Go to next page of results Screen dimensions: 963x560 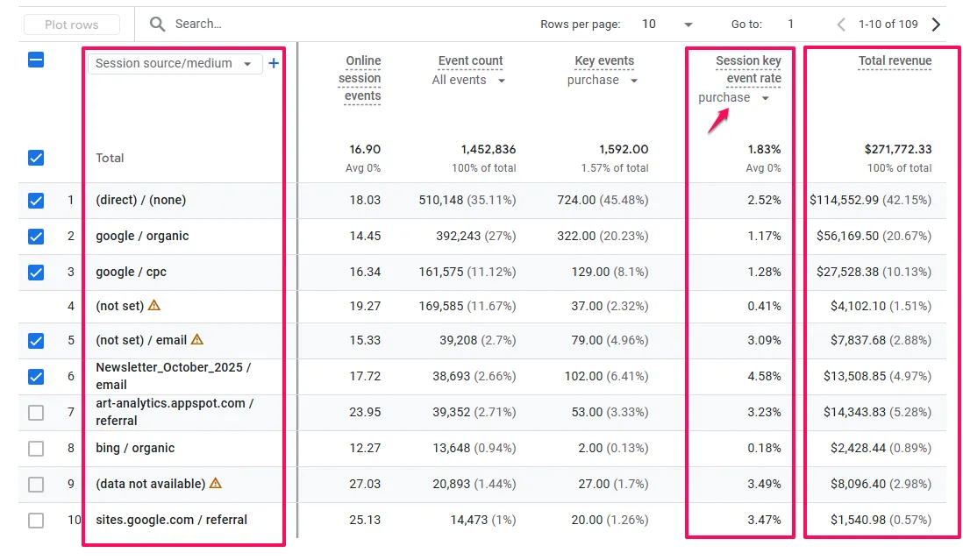(x=936, y=25)
